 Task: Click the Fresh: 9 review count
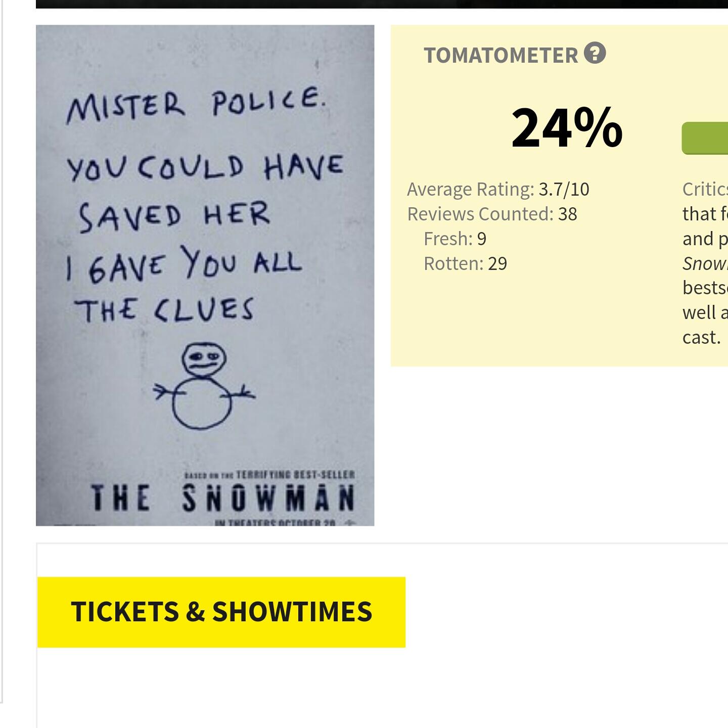[454, 239]
